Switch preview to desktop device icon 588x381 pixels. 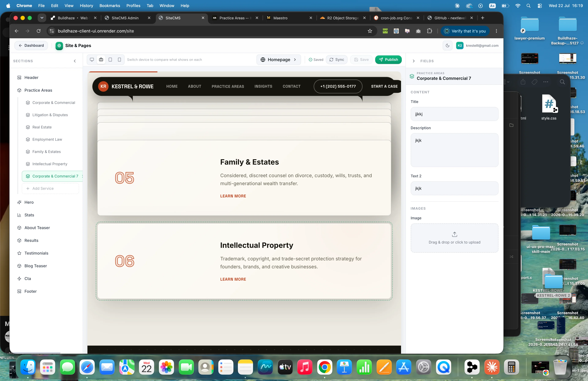92,60
